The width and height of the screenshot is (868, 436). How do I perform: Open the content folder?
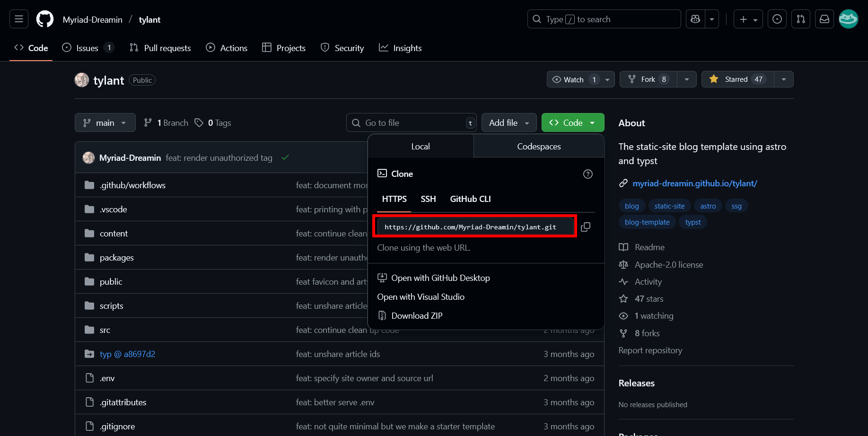114,233
